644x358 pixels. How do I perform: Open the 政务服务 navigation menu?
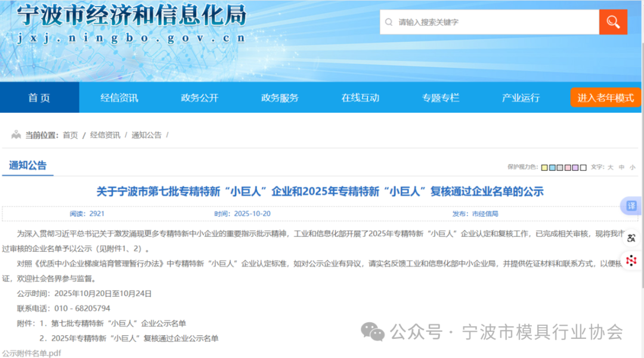tap(280, 98)
